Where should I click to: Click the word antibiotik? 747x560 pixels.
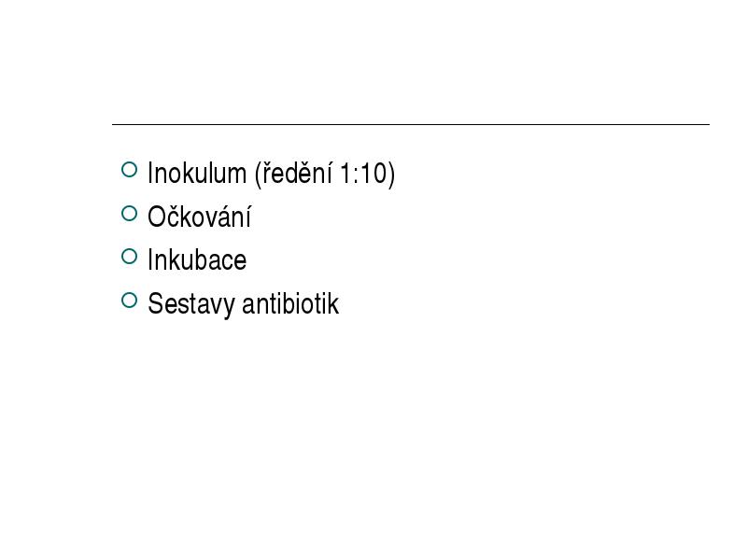coord(290,304)
